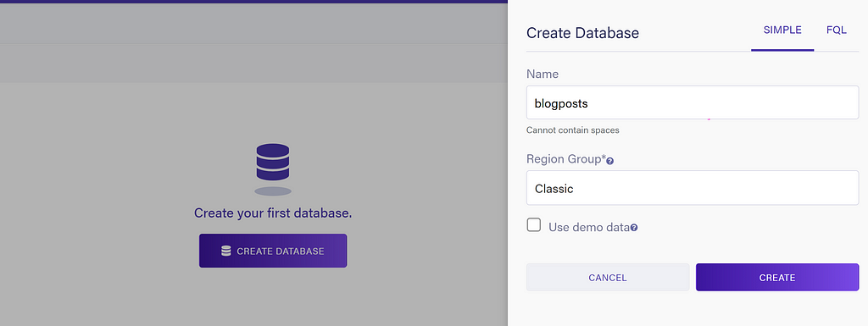Click the Cannot contain spaces hint text

572,130
